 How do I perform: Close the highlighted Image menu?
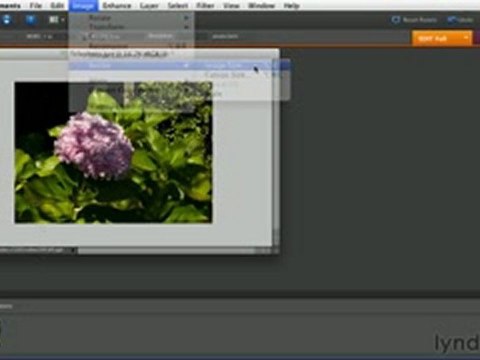[x=83, y=5]
